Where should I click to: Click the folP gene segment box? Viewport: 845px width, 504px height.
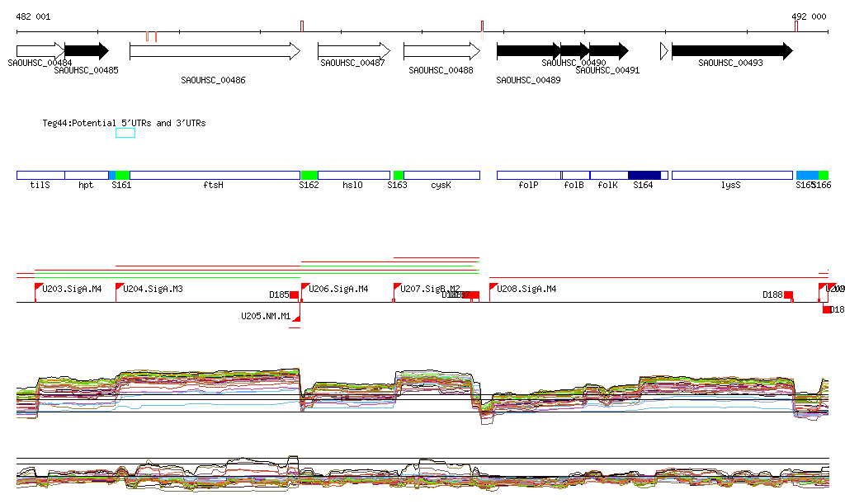tap(528, 175)
